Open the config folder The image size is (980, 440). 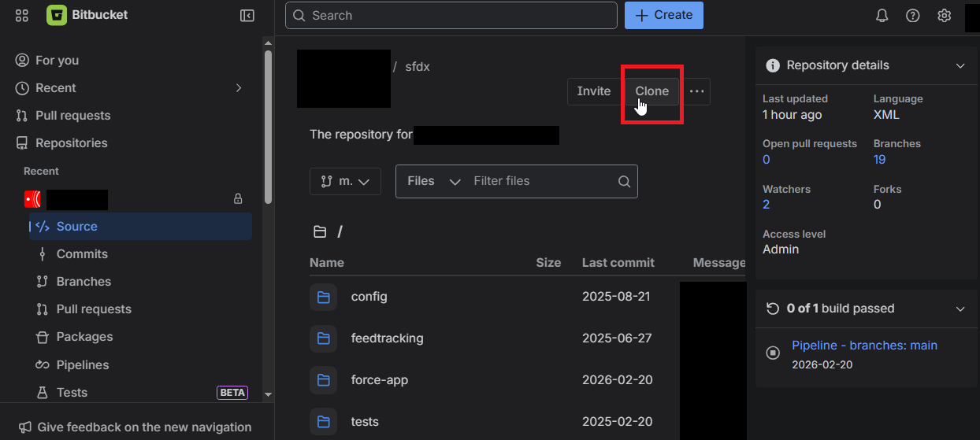click(x=369, y=297)
